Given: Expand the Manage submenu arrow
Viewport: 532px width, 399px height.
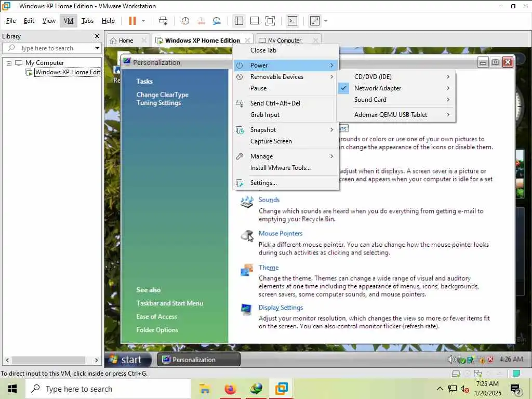Looking at the screenshot, I should click(x=331, y=156).
